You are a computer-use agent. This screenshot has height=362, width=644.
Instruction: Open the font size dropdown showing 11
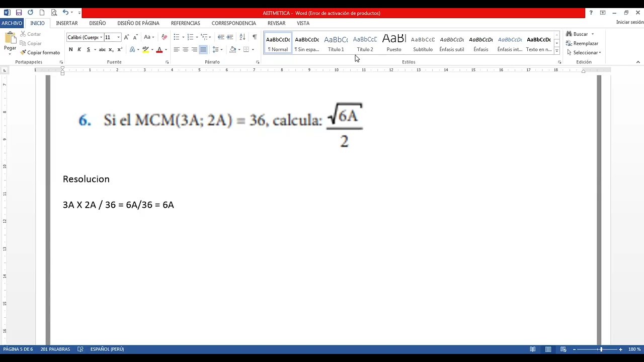click(118, 37)
